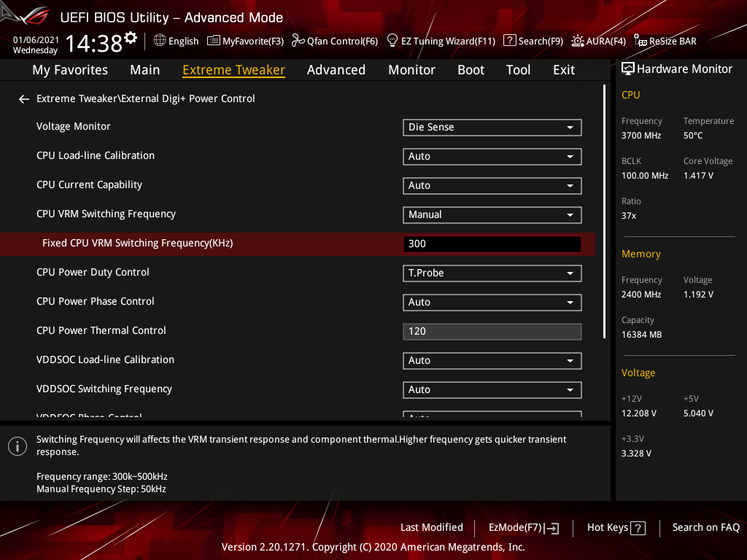Click the 50°C temperature value
This screenshot has width=747, height=560.
coord(693,136)
